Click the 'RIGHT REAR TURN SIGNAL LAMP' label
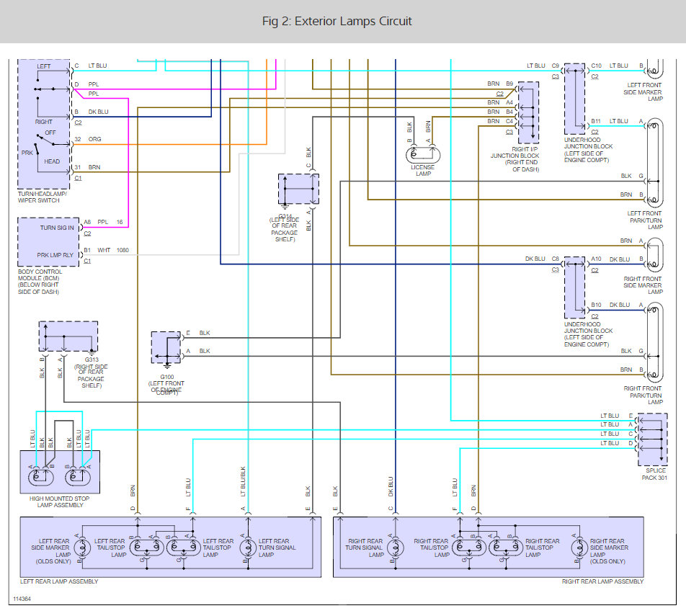 click(x=365, y=548)
